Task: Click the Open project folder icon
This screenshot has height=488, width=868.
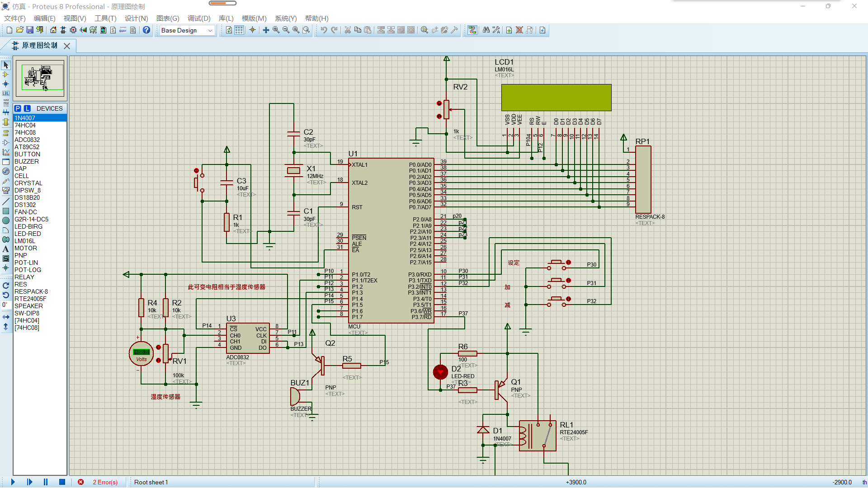Action: tap(20, 30)
